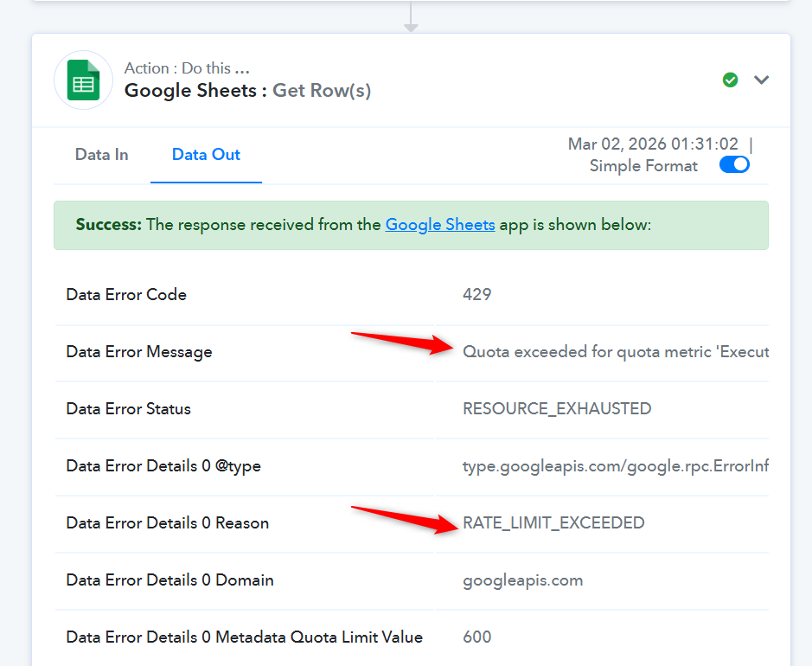Select the 429 error code value
Viewport: 812px width, 666px height.
tap(477, 295)
